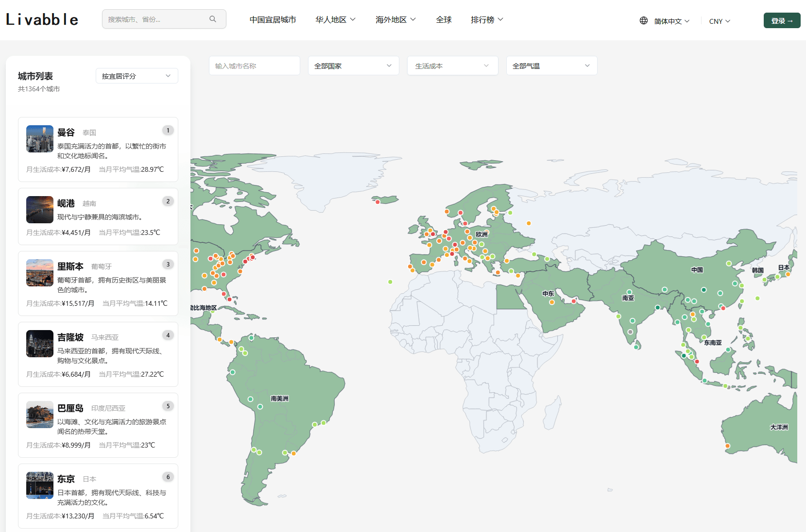Click the globe language icon
Screen dimensions: 806x532
[644, 20]
